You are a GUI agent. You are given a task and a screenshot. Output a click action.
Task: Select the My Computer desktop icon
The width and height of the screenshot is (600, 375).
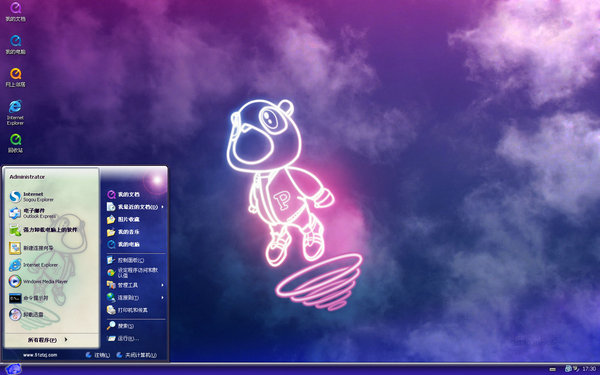(x=15, y=45)
